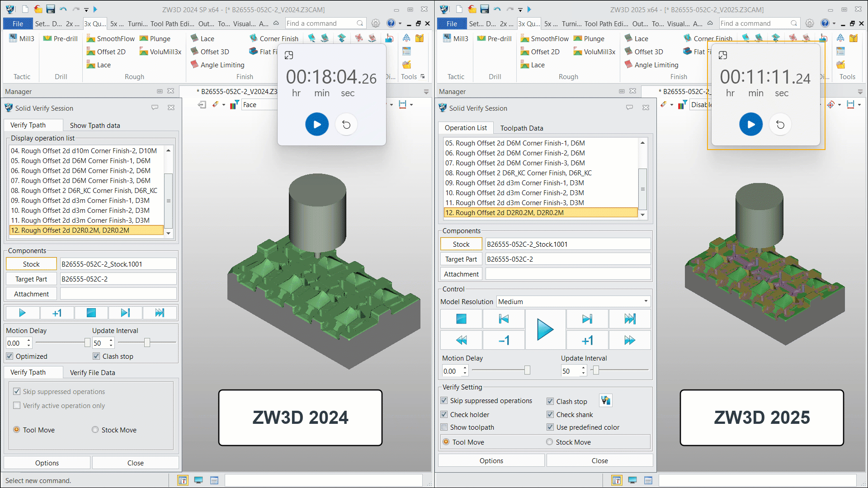This screenshot has width=868, height=488.
Task: Select Angle Limiting in ZW3D 2024 ribbon
Action: [x=217, y=65]
